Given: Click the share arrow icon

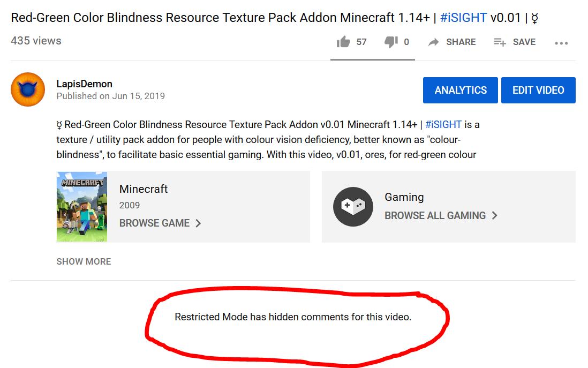Looking at the screenshot, I should click(433, 42).
